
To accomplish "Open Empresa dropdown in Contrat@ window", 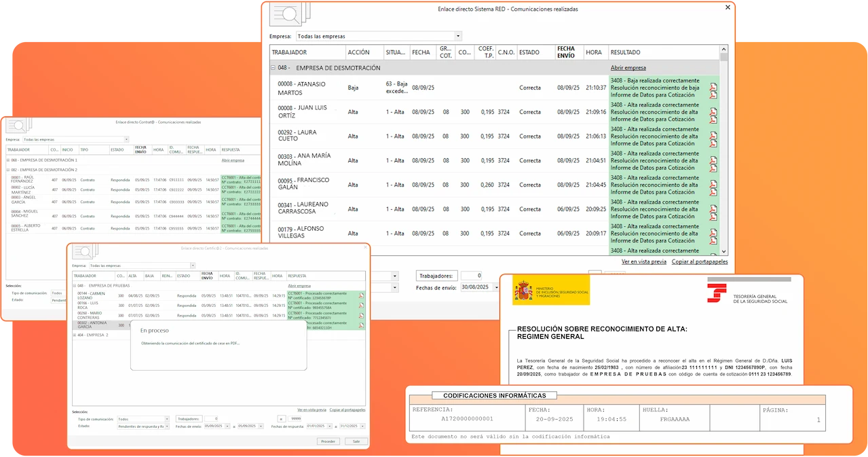I will (126, 139).
